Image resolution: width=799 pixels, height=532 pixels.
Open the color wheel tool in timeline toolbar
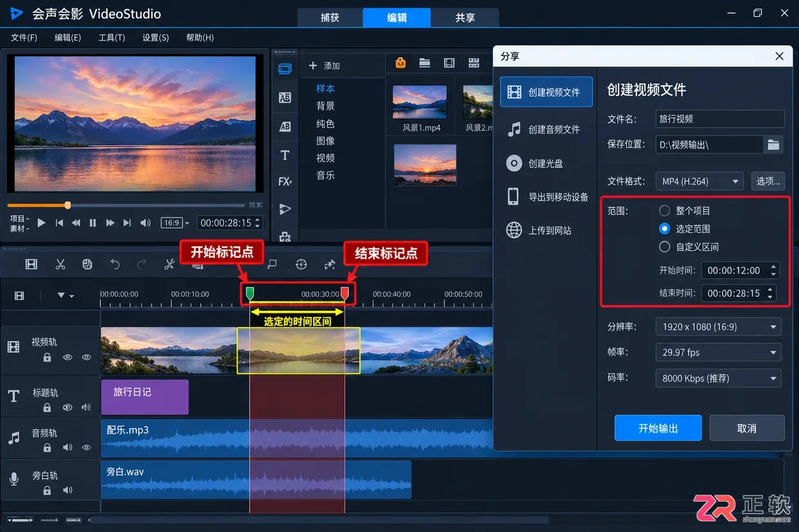click(x=88, y=264)
